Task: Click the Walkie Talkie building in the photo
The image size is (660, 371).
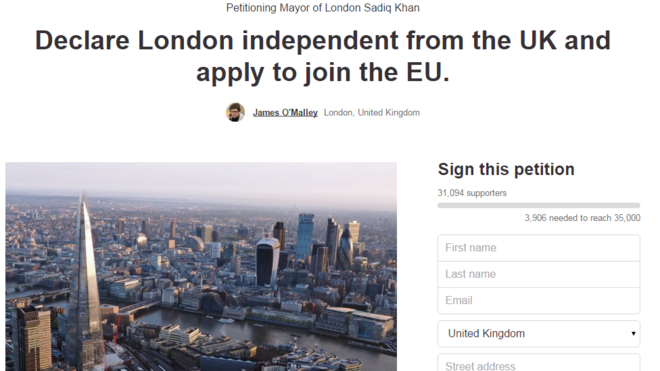Action: point(267,262)
